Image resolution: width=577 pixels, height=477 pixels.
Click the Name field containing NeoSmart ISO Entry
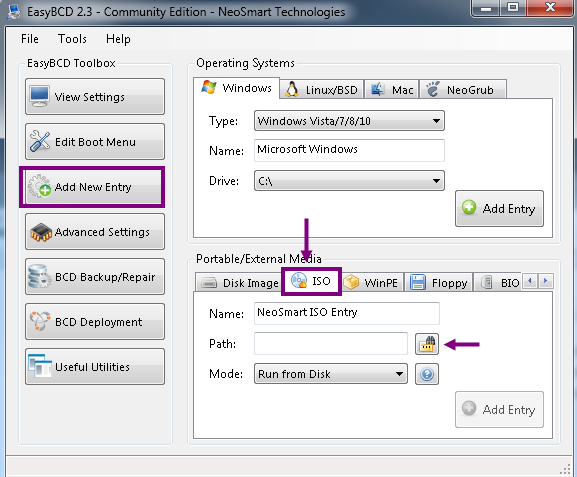(x=347, y=313)
